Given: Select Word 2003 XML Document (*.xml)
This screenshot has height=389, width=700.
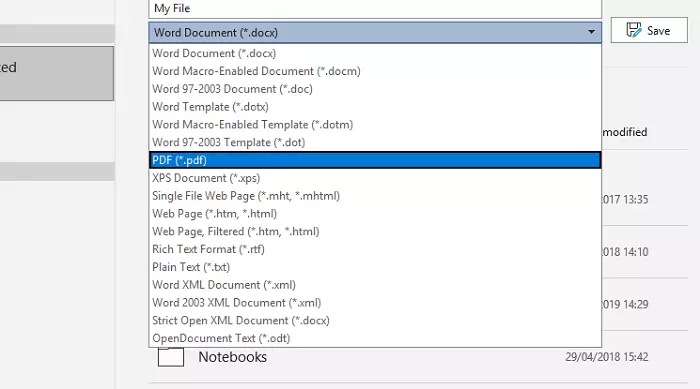Looking at the screenshot, I should click(375, 303).
